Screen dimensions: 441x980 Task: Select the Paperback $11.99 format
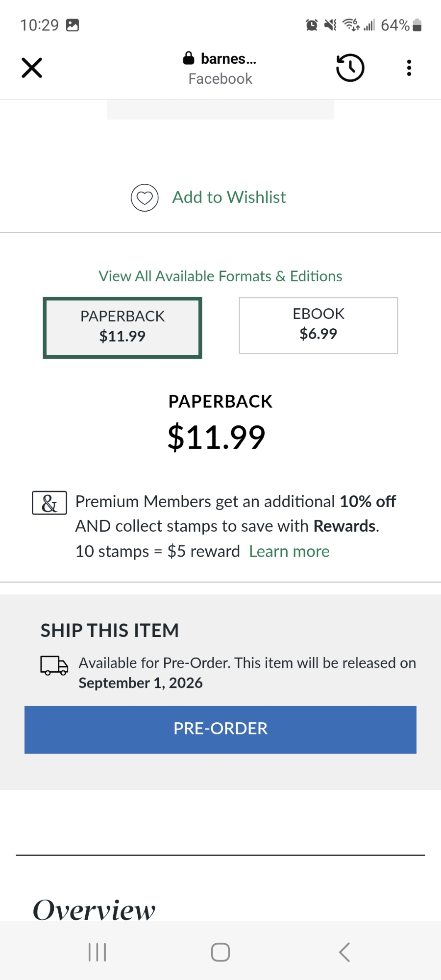coord(122,327)
